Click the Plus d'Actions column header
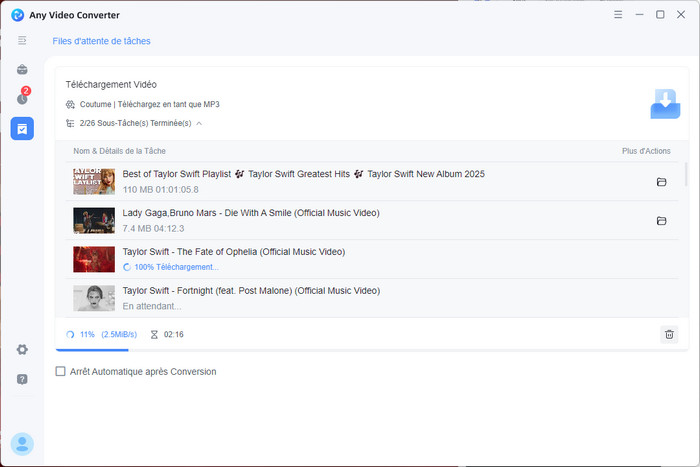The image size is (700, 467). pyautogui.click(x=646, y=151)
